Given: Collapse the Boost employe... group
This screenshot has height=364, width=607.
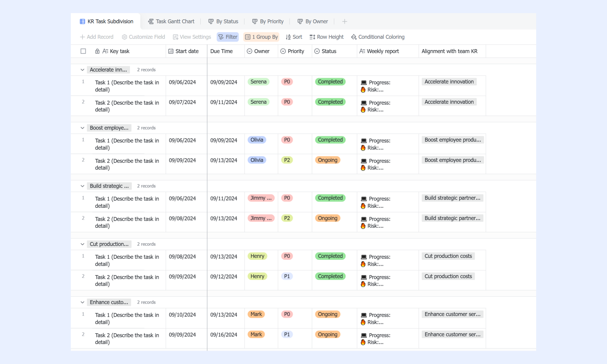Looking at the screenshot, I should coord(82,128).
